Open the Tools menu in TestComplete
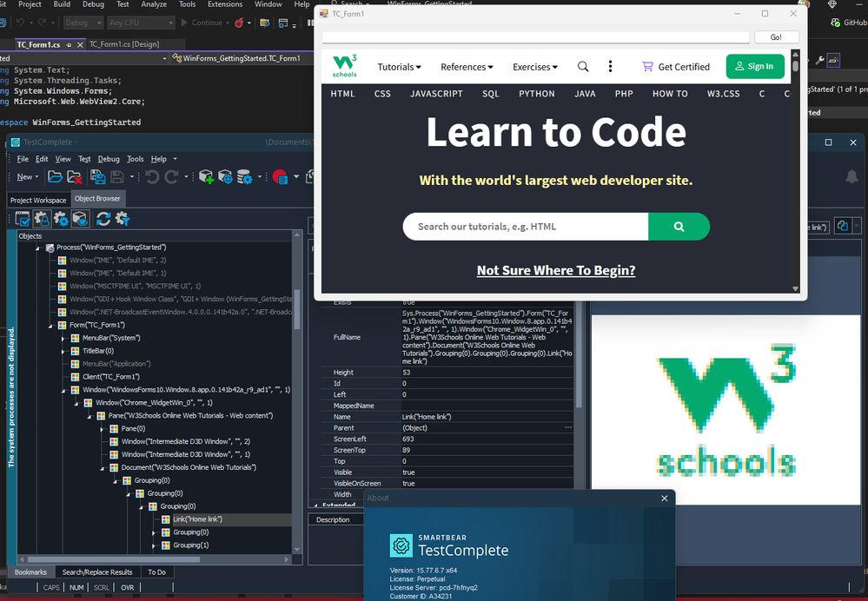Image resolution: width=868 pixels, height=601 pixels. pos(135,159)
